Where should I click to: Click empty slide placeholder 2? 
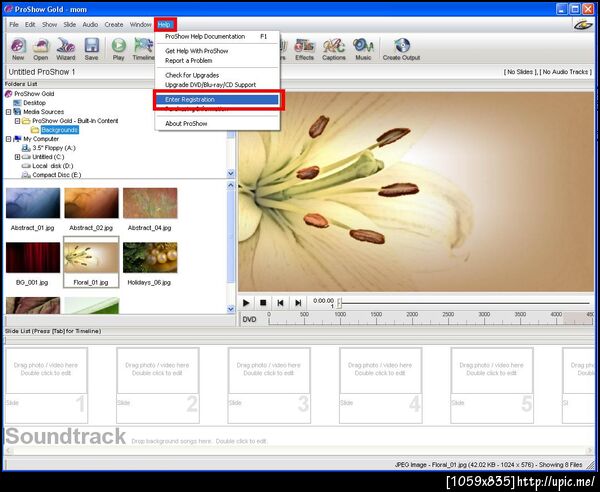[158, 385]
